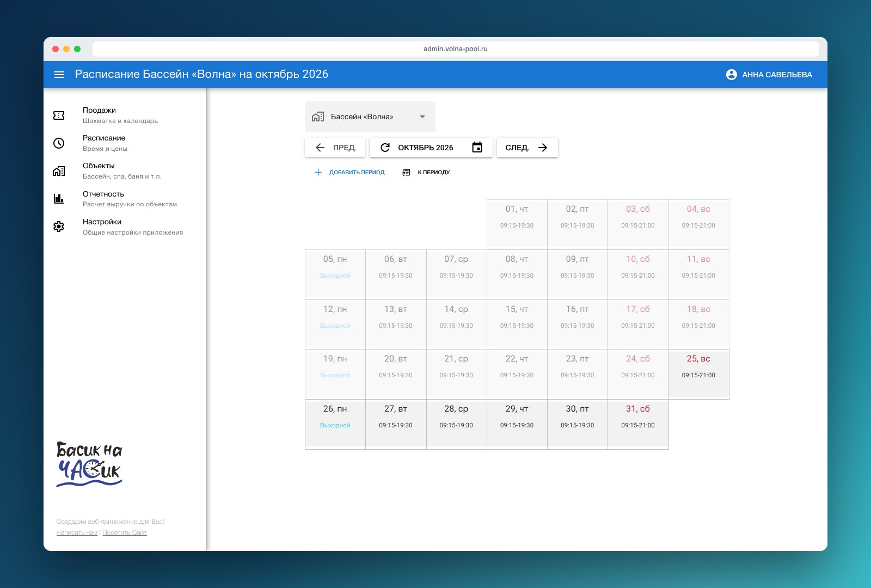Click the plus icon for adding period
The image size is (871, 588).
point(318,172)
